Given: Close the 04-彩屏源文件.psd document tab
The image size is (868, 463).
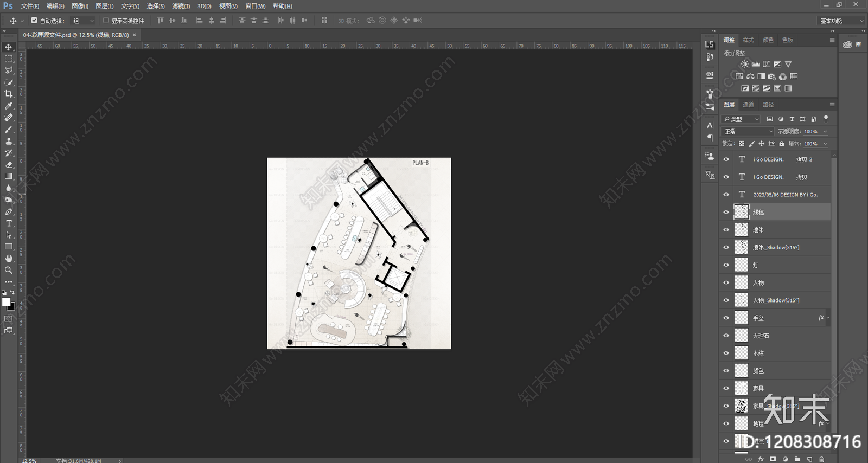Looking at the screenshot, I should tap(135, 35).
